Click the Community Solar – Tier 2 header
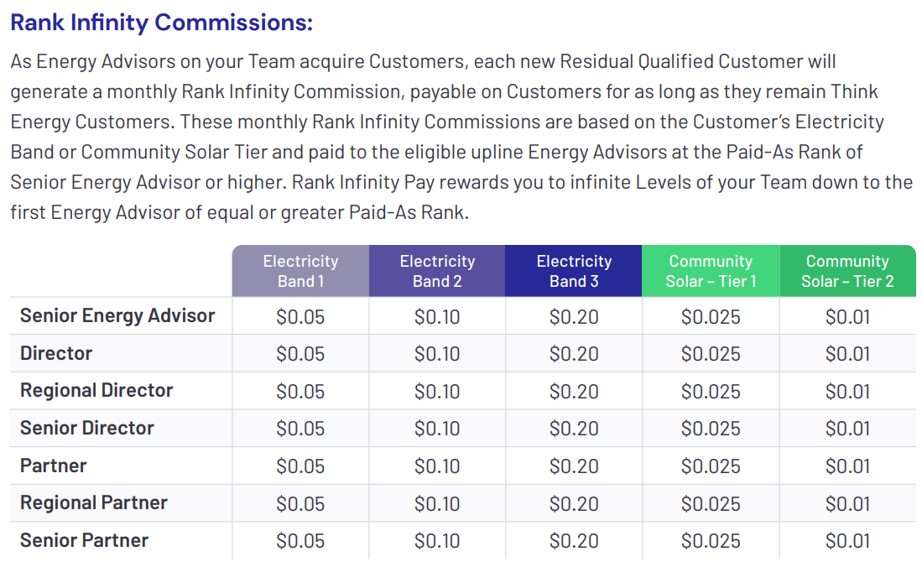Viewport: 922px width, 588px height. point(847,271)
